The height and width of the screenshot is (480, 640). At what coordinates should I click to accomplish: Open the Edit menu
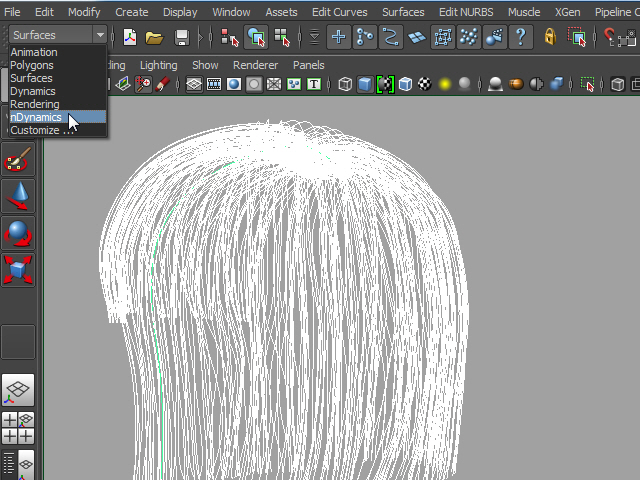click(44, 12)
